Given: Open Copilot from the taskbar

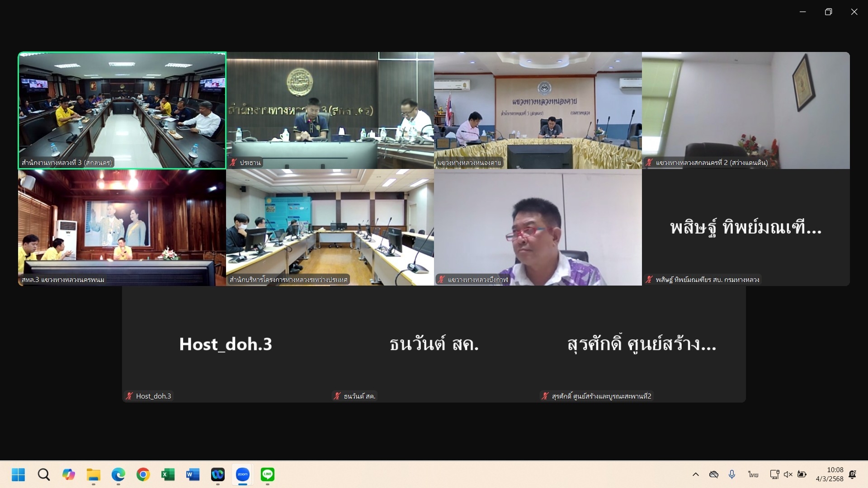Looking at the screenshot, I should 69,474.
